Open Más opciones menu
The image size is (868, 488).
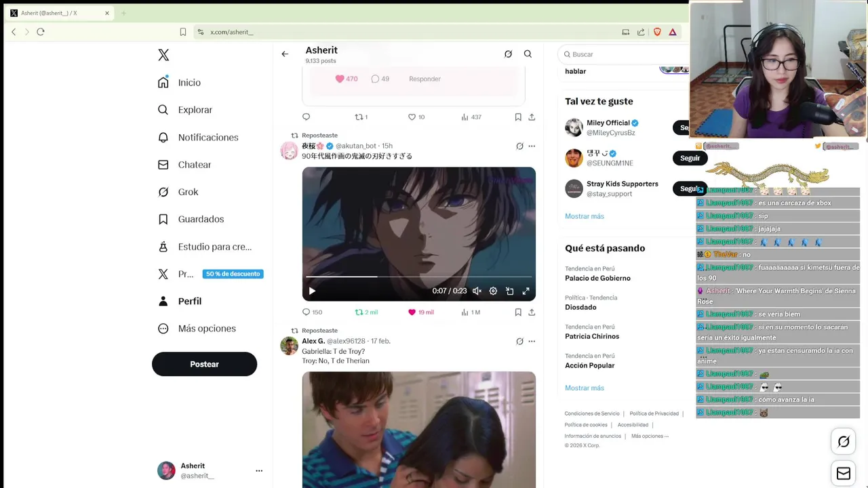pyautogui.click(x=197, y=329)
